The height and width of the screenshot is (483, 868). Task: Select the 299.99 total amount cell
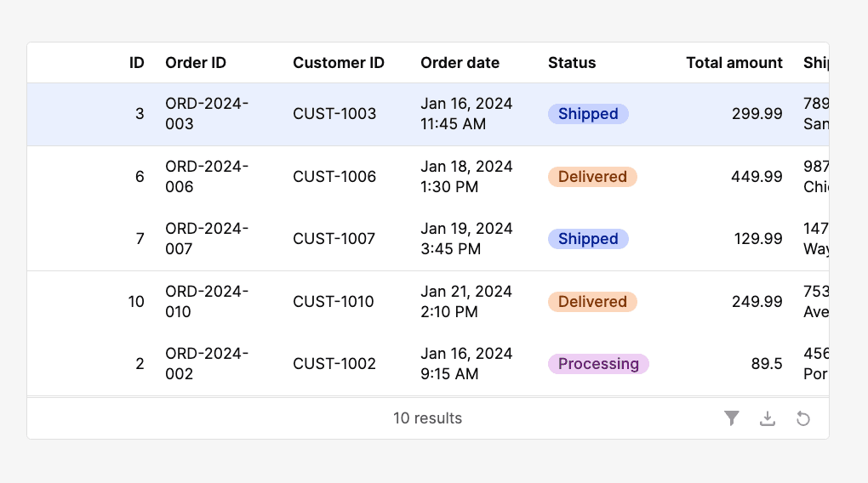point(757,114)
